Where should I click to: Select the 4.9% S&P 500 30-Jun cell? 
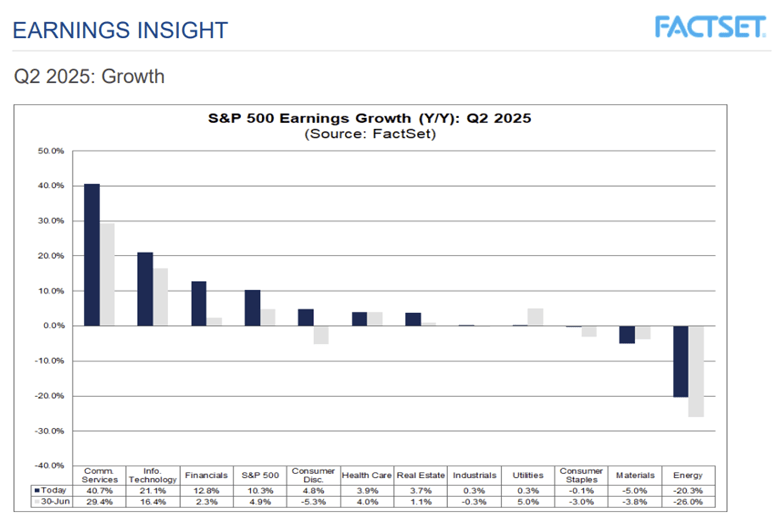[x=260, y=502]
